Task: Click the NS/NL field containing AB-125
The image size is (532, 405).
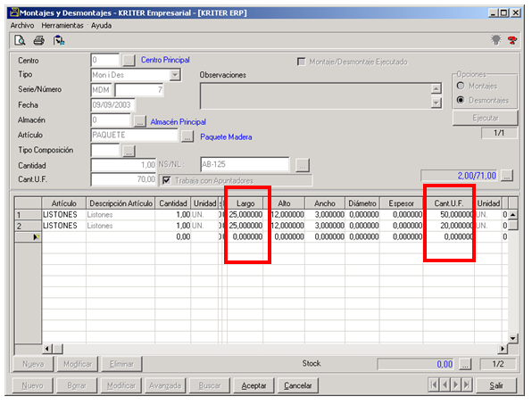Action: [245, 164]
